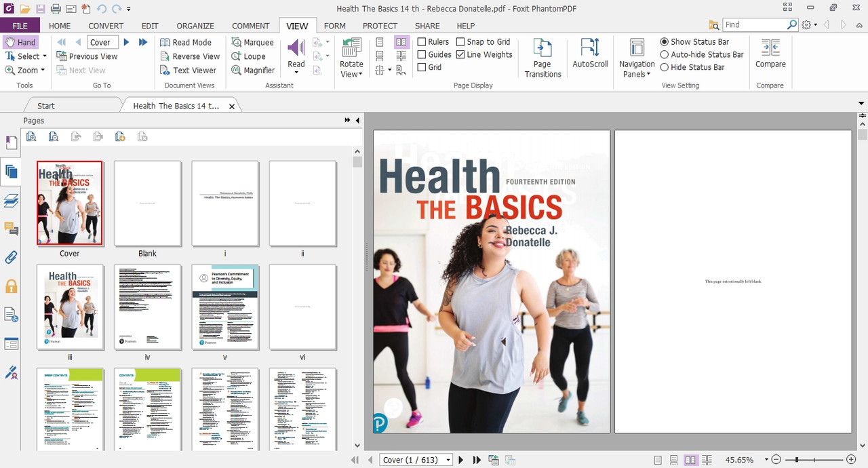Launch the Compare documents tool

pos(770,53)
